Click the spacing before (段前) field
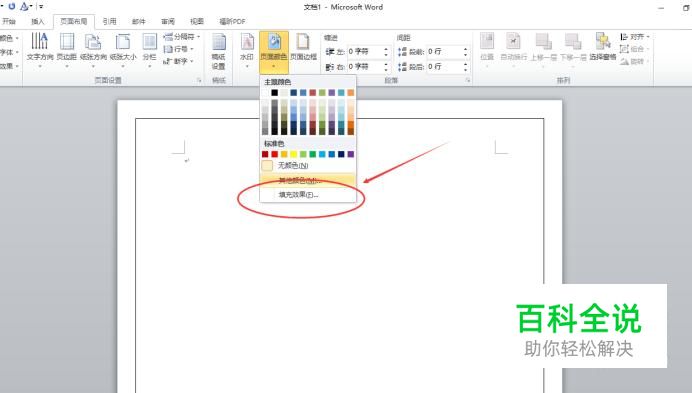The width and height of the screenshot is (692, 393). [x=444, y=52]
